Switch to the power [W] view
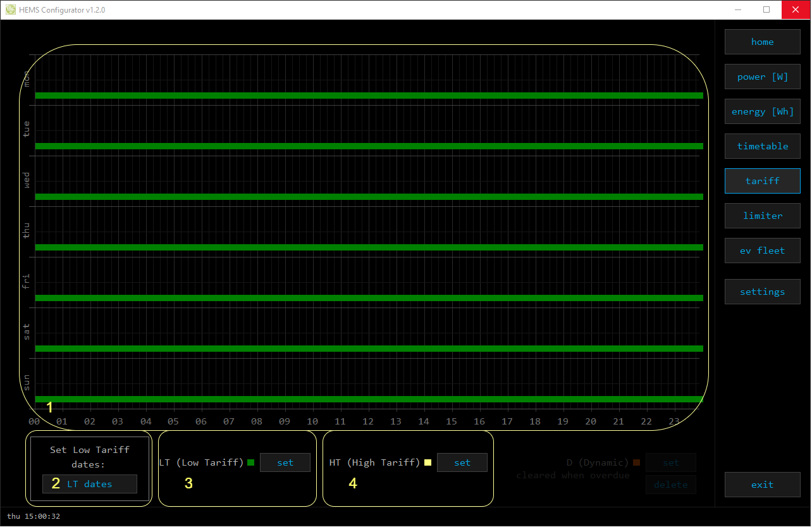 (762, 77)
